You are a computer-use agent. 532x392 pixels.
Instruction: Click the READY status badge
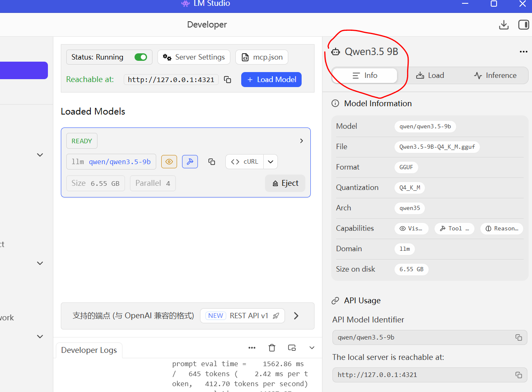tap(82, 141)
